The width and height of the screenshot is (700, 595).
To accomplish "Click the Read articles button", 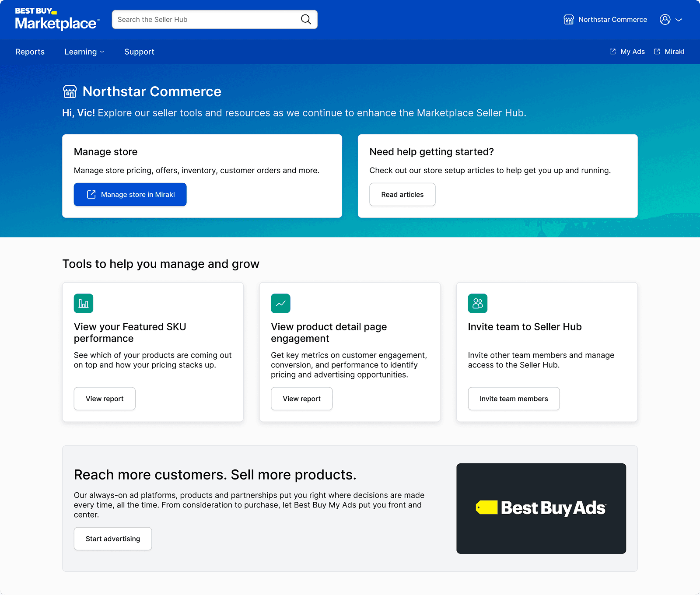I will [402, 195].
